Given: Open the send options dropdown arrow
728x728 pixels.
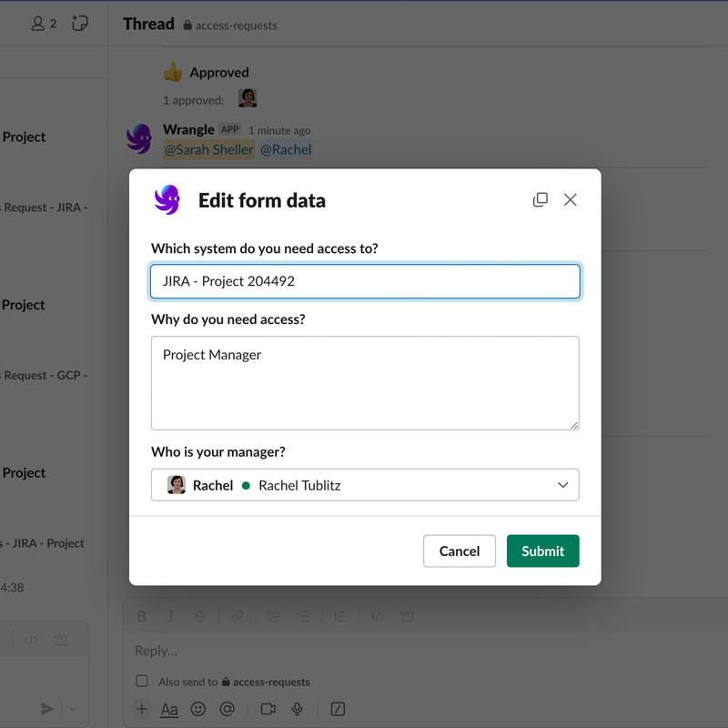Looking at the screenshot, I should 73,709.
